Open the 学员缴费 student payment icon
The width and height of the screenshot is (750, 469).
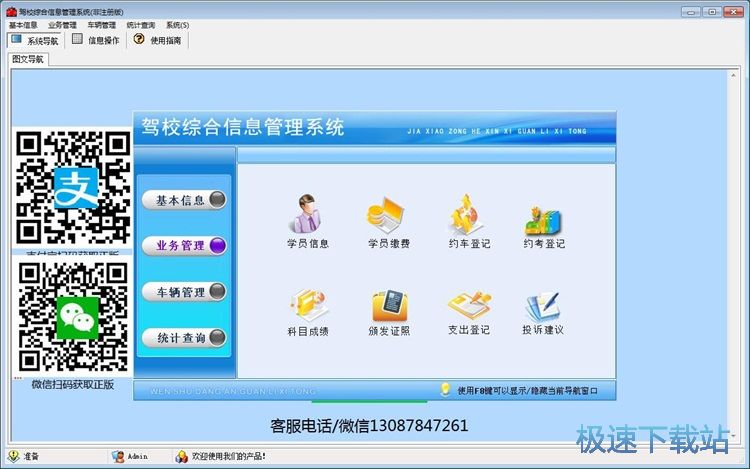point(387,215)
